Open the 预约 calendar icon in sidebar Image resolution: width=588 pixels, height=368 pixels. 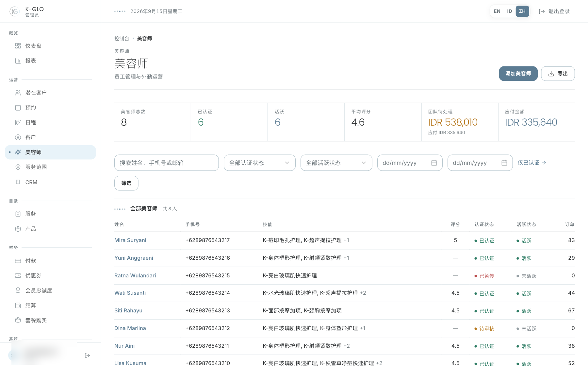[18, 108]
